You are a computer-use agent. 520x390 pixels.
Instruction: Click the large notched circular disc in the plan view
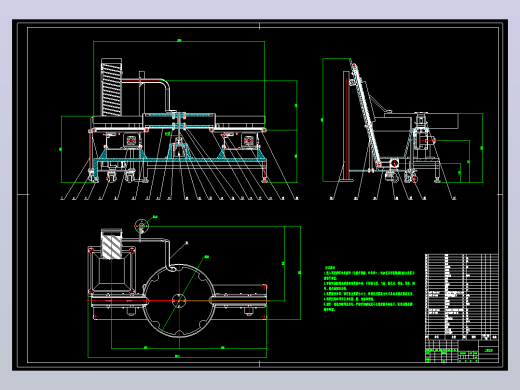(x=179, y=301)
